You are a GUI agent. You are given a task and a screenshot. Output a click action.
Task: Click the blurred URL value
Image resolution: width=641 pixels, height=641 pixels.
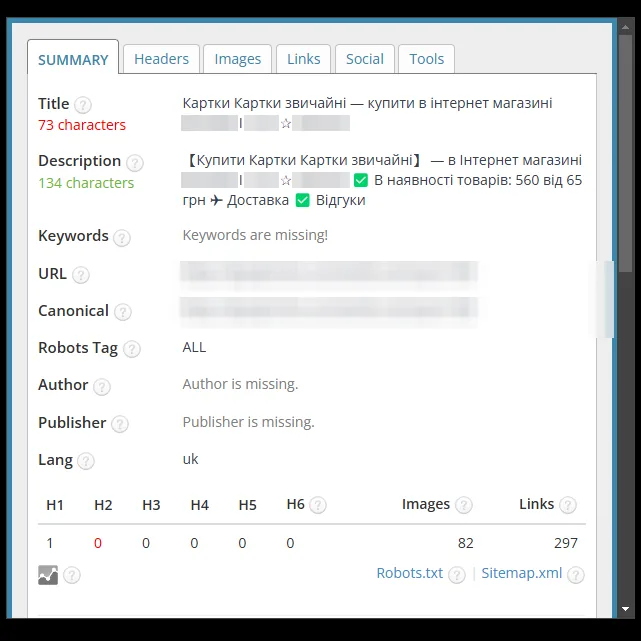[329, 273]
